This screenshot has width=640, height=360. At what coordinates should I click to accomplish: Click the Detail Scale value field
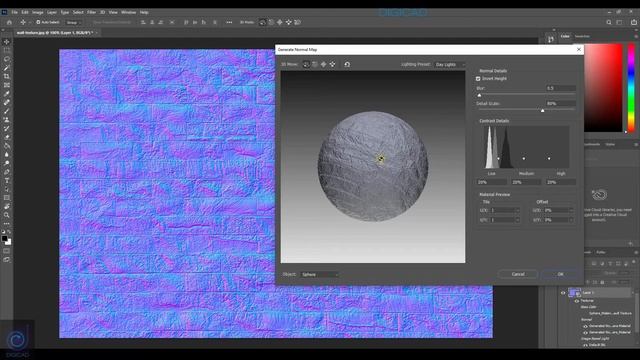(561, 103)
